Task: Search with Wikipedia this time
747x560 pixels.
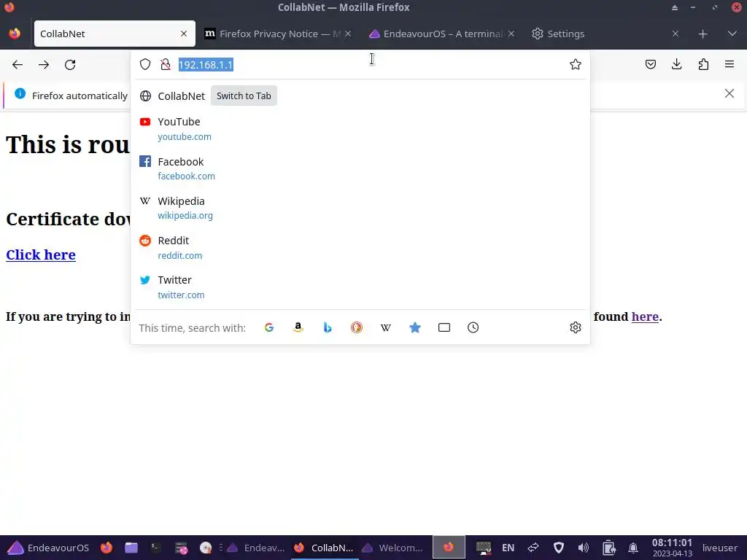Action: pyautogui.click(x=386, y=327)
